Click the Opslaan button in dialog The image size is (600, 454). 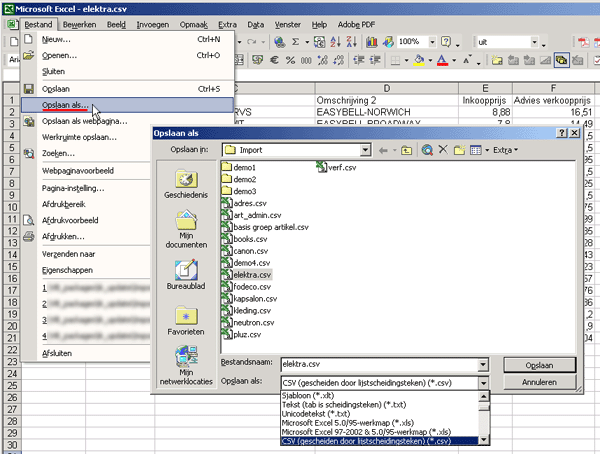pyautogui.click(x=539, y=366)
